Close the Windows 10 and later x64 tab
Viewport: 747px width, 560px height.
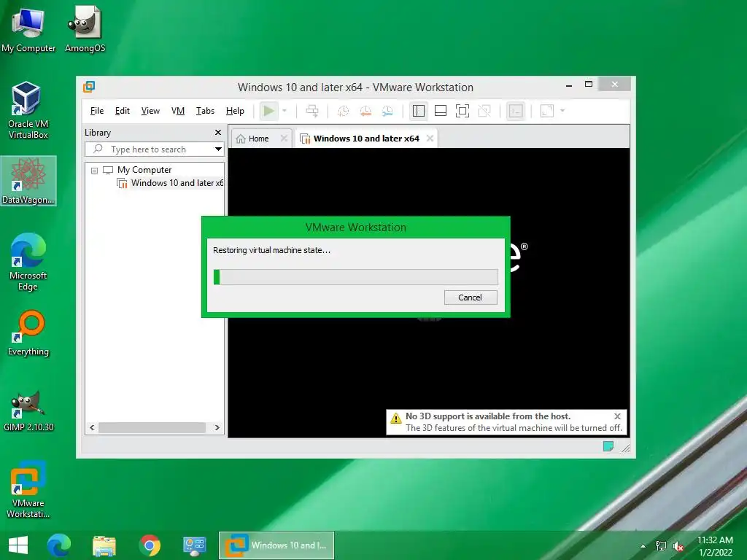[x=430, y=139]
